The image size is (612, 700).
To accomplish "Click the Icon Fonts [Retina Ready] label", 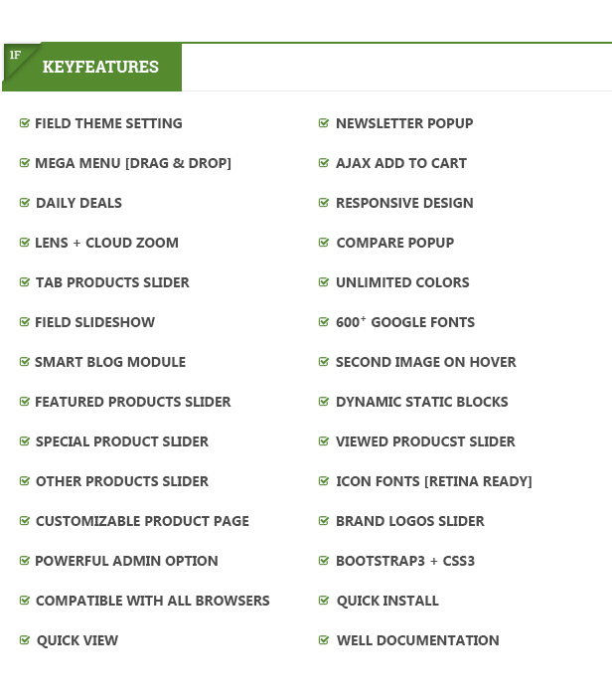I will click(434, 481).
